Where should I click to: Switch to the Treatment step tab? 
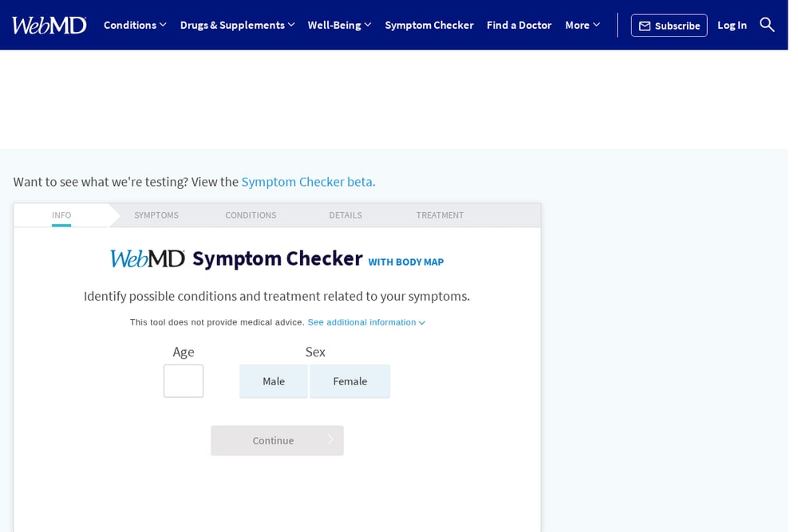[440, 215]
